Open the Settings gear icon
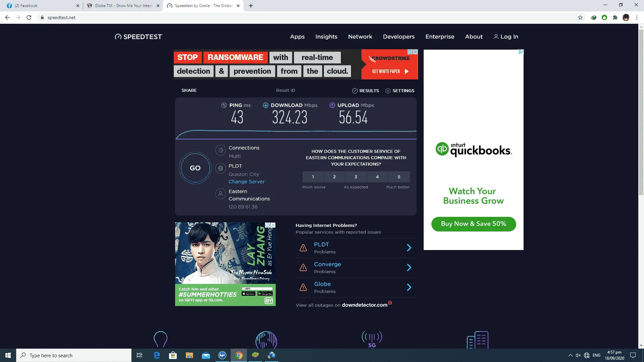Viewport: 644px width, 362px height. [x=388, y=91]
